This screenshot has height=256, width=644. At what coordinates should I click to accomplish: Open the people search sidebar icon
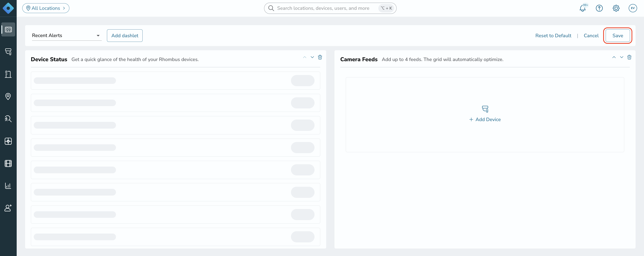[8, 119]
